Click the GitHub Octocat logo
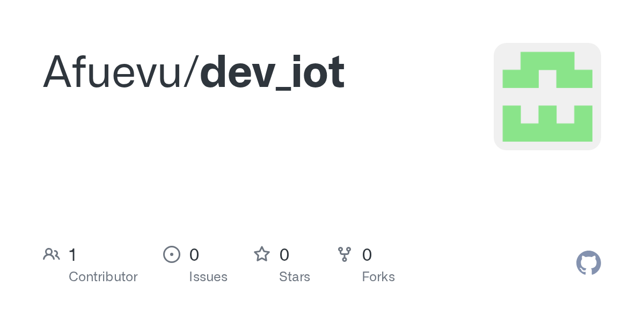 [588, 263]
